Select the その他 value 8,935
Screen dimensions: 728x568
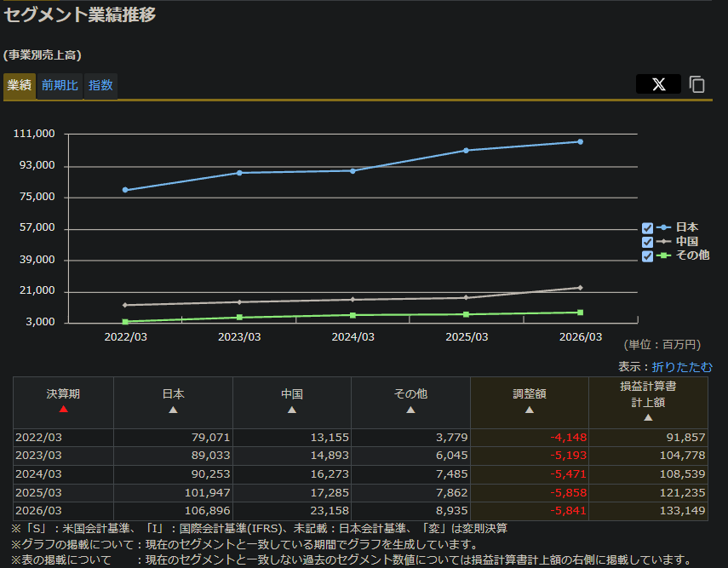452,511
